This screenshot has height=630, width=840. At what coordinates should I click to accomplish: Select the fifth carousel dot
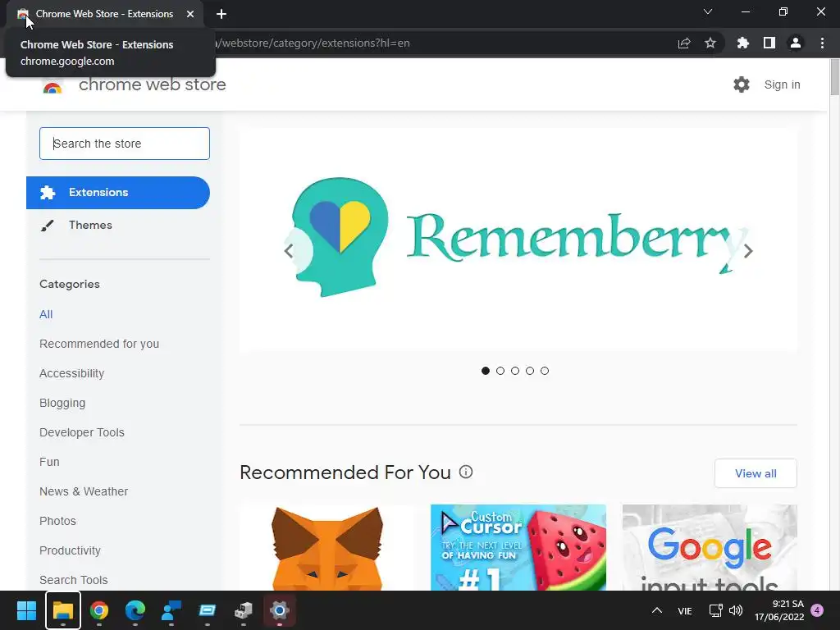545,371
